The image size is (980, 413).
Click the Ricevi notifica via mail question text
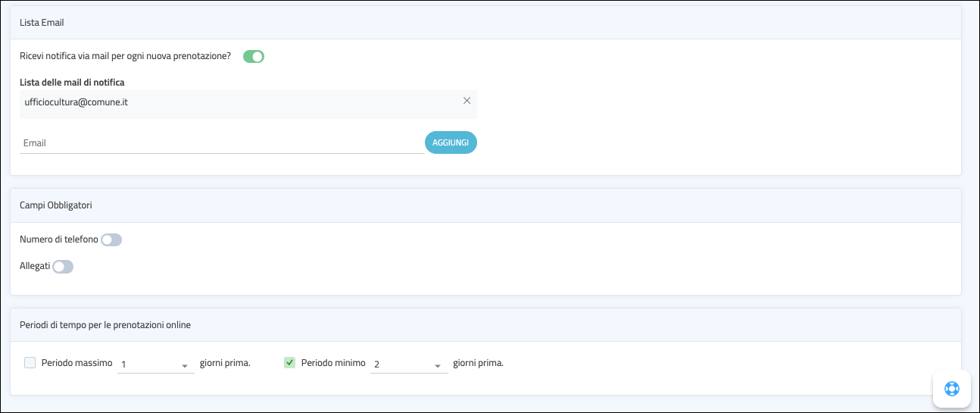click(x=125, y=56)
